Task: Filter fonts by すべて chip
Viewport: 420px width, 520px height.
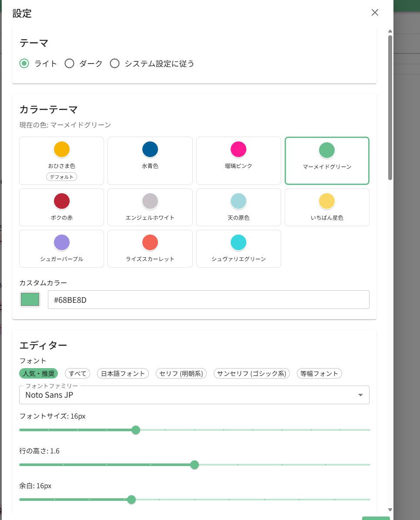Action: (x=77, y=373)
